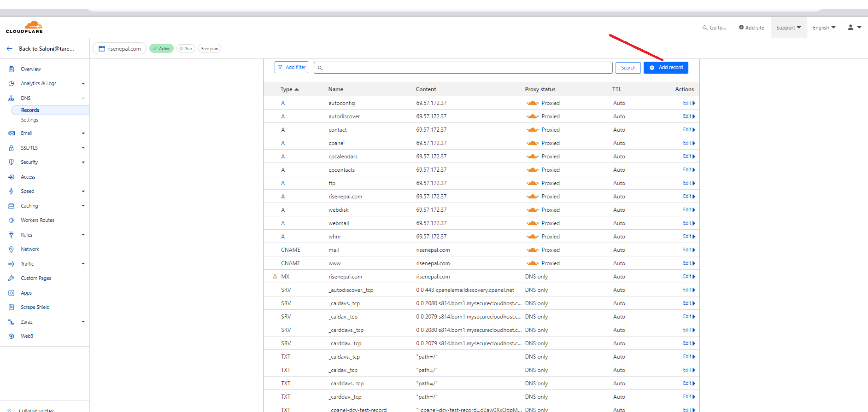Click the proxied cloud icon for autoconfig

pyautogui.click(x=533, y=103)
